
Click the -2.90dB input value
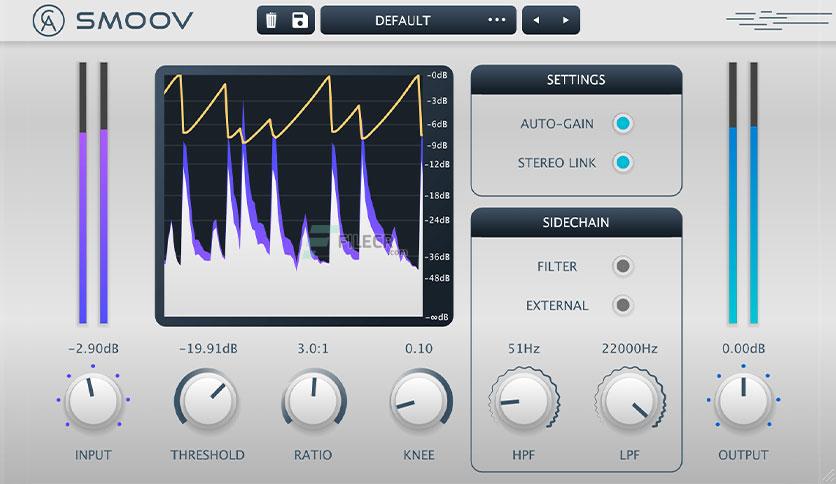click(93, 349)
